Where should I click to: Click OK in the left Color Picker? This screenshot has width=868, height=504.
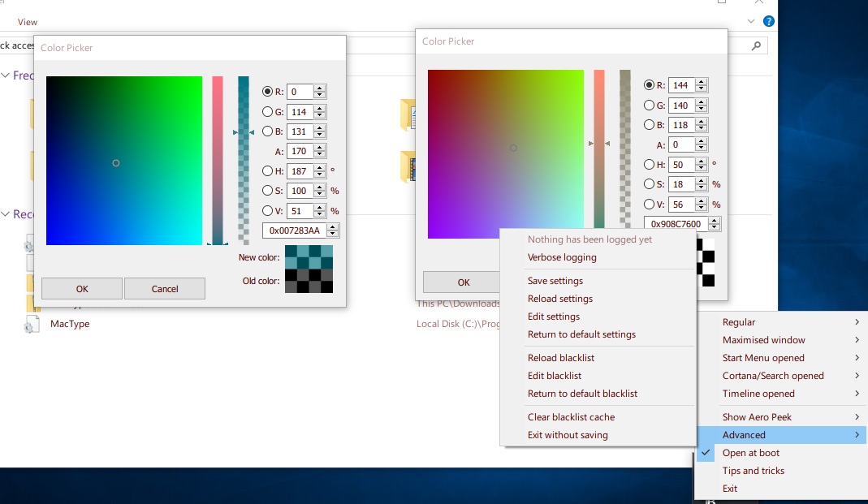82,289
